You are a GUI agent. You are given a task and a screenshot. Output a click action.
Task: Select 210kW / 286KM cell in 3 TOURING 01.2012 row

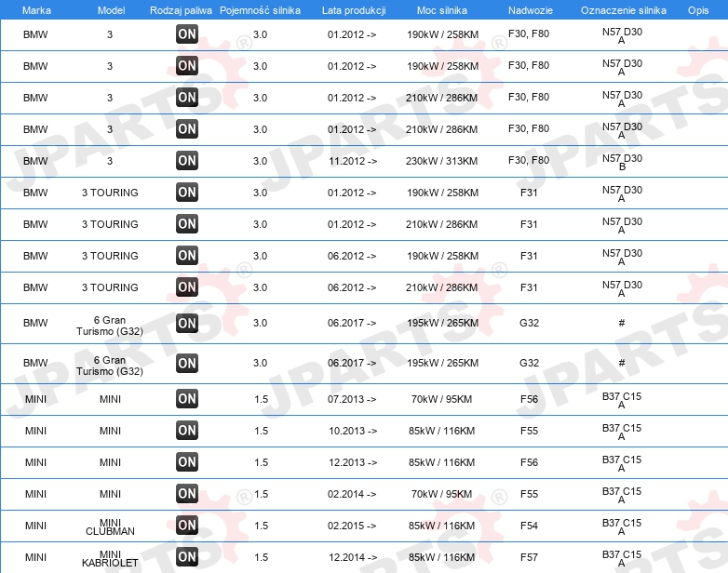click(x=441, y=224)
